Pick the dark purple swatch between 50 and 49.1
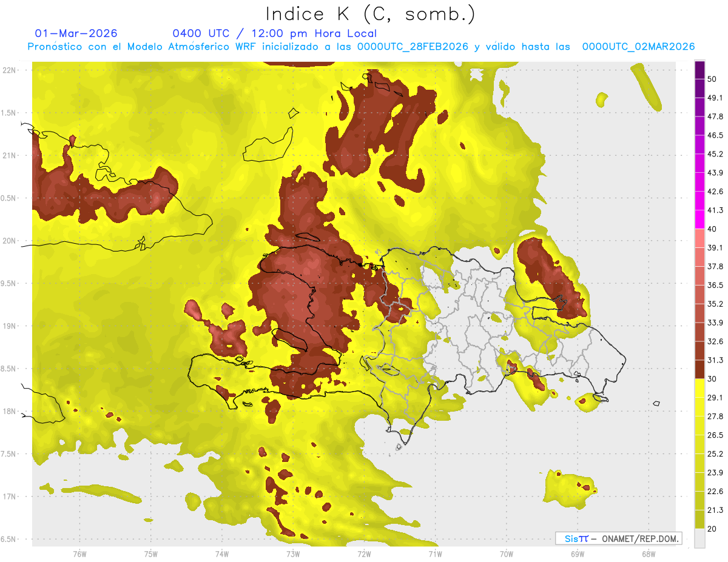This screenshot has width=728, height=562. pyautogui.click(x=700, y=88)
